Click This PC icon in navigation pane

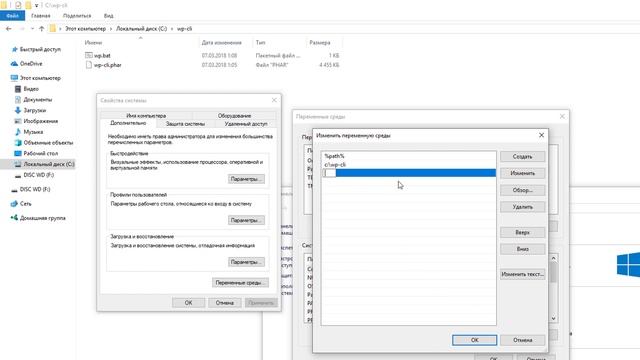point(14,78)
